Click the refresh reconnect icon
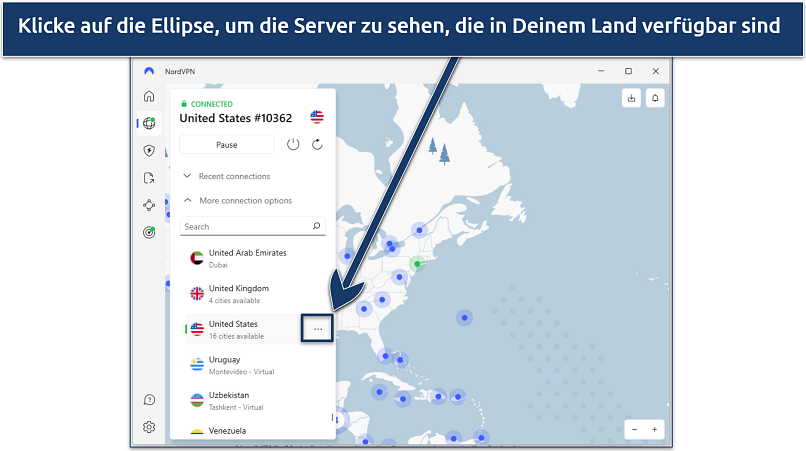Screen dimensions: 806x451 (x=317, y=144)
